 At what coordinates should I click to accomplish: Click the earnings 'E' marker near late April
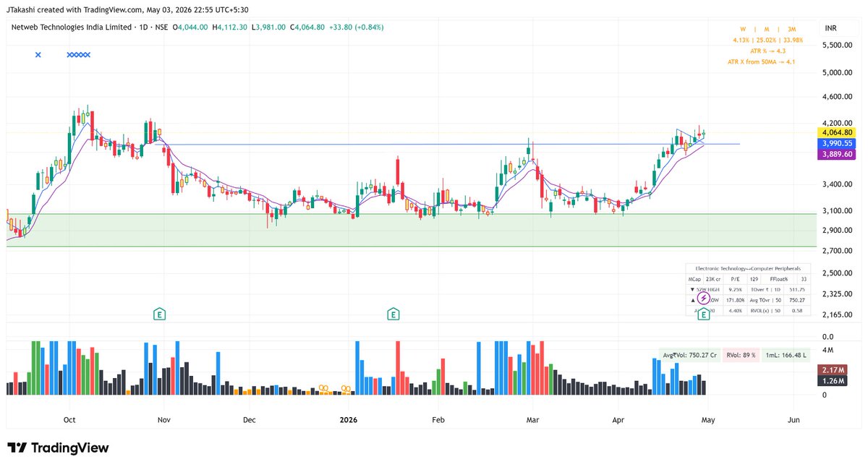pyautogui.click(x=702, y=314)
